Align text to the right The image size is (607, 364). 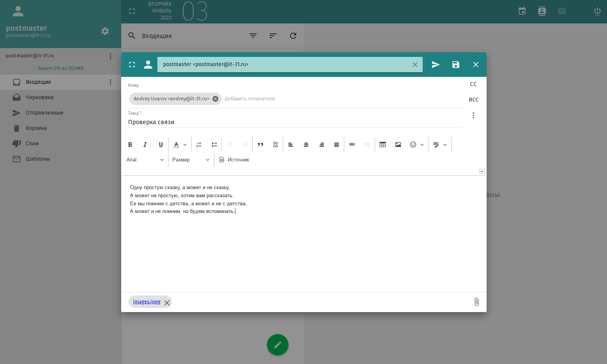click(x=322, y=145)
